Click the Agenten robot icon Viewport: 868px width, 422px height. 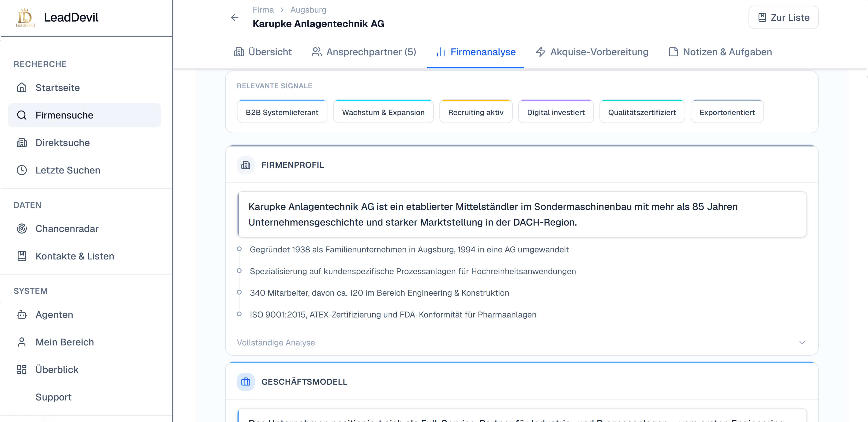coord(22,315)
